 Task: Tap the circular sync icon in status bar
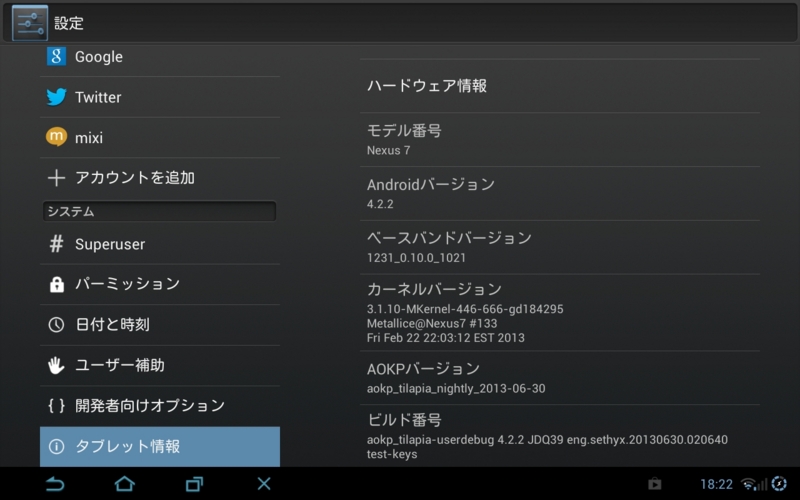tap(779, 483)
